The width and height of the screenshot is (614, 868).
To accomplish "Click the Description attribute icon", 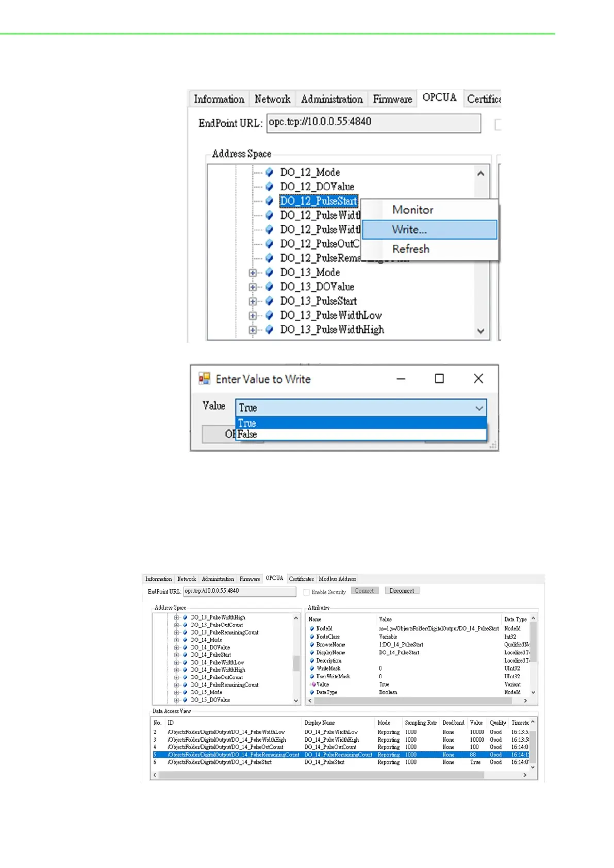I will coord(311,661).
